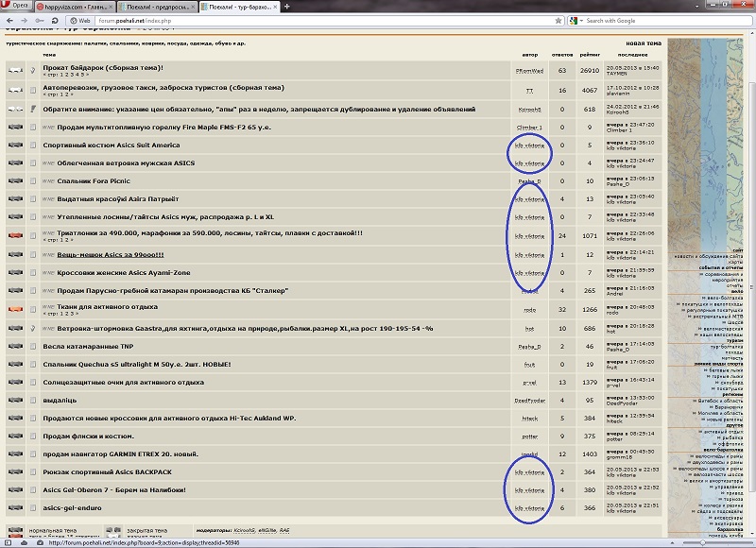Screen dimensions: 756x548
Task: Open moderator KciroohS profile link
Action: (245, 531)
